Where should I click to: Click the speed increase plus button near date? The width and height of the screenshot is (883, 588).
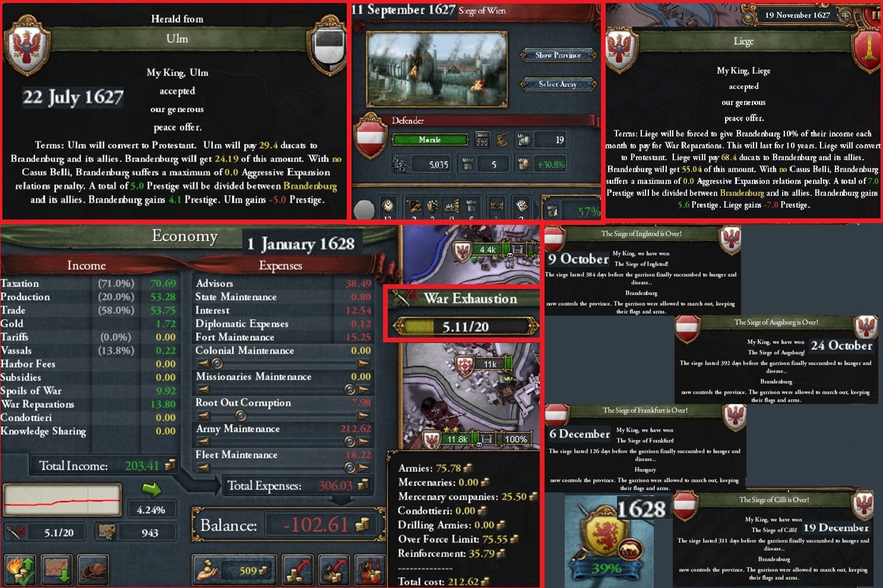[x=845, y=15]
